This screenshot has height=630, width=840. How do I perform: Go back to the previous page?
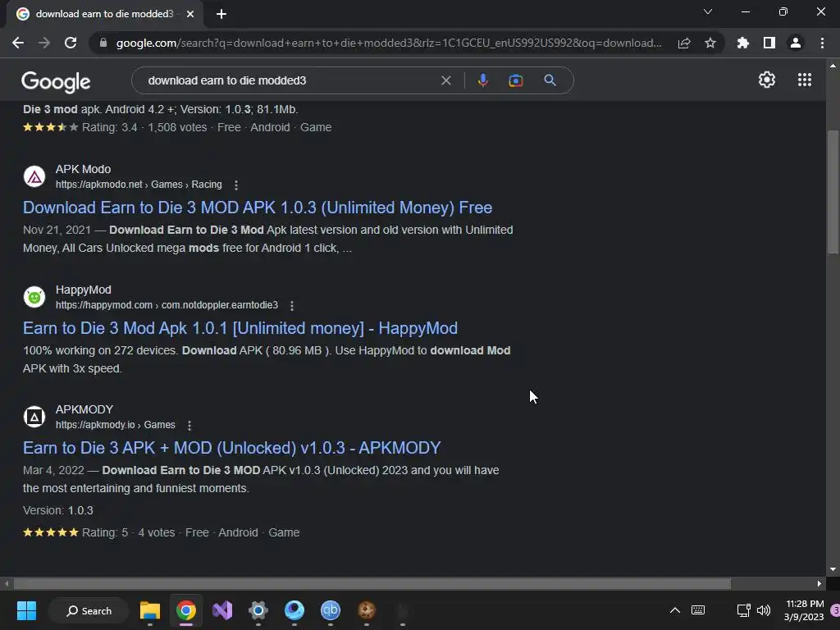(18, 43)
